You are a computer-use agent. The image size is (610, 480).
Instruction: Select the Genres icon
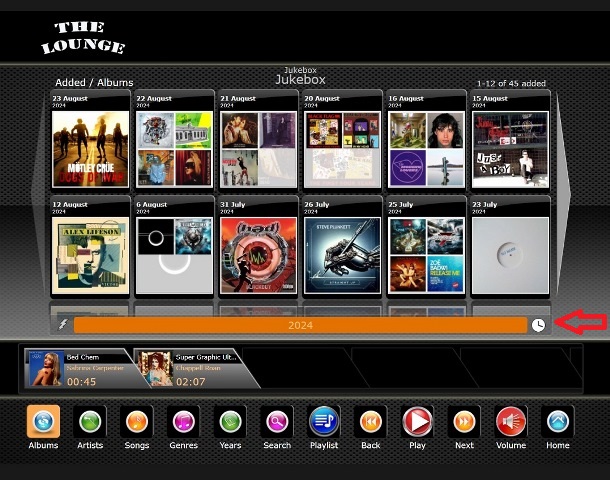point(184,422)
